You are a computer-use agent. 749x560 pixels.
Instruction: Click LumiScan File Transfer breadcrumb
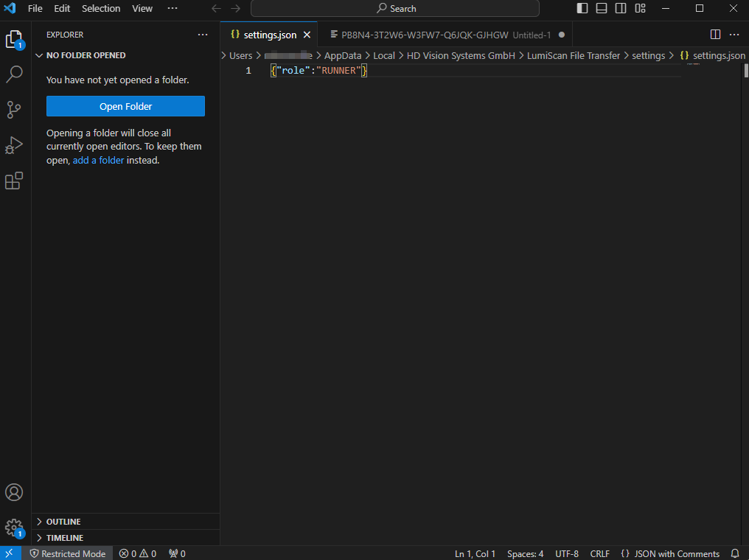574,56
